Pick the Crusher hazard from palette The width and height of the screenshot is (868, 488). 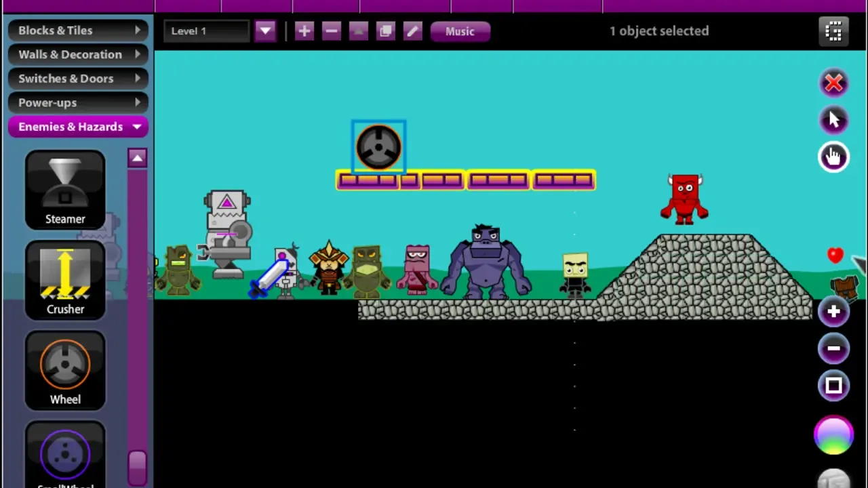[x=65, y=280]
